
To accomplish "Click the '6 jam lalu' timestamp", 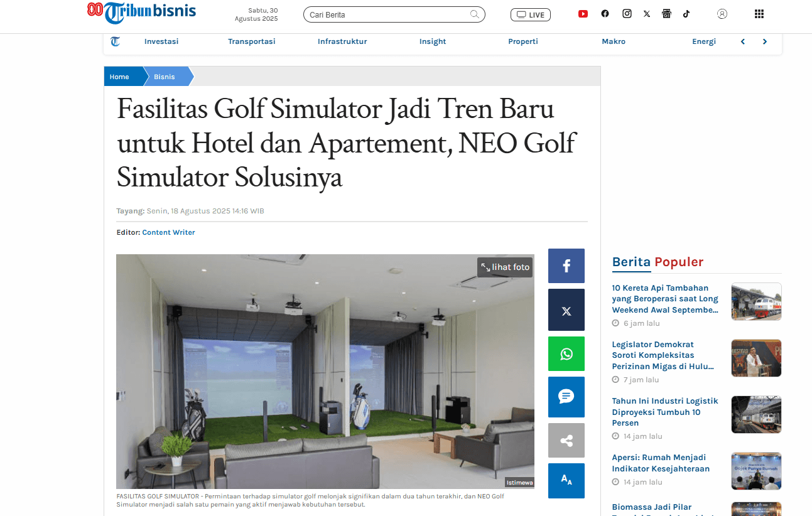I will pos(641,323).
